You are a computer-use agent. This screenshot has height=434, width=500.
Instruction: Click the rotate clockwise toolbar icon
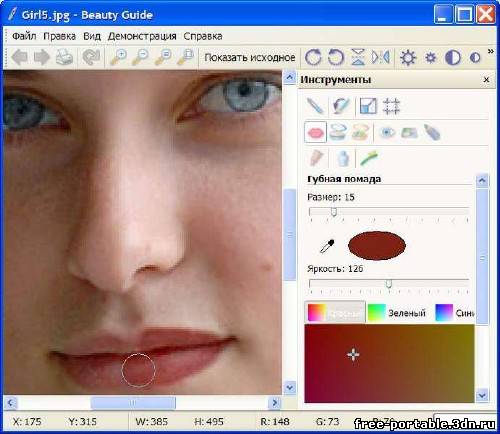(313, 57)
